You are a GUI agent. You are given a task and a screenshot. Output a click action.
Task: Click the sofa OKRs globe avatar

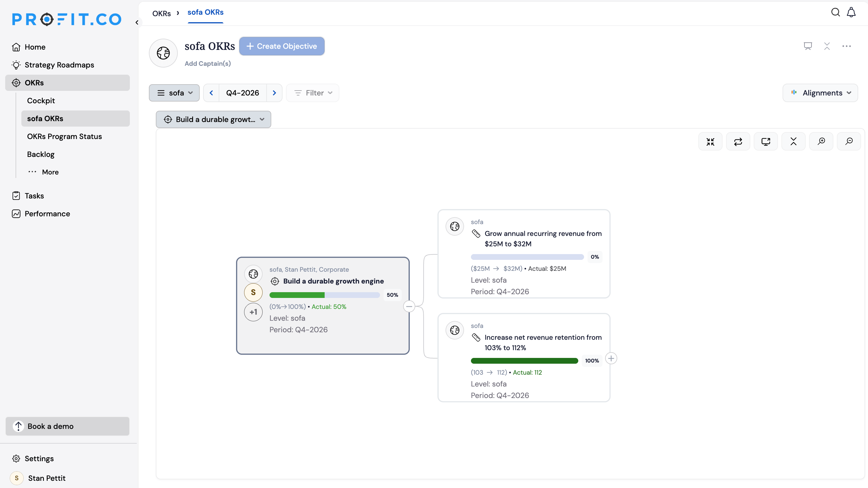tap(163, 53)
